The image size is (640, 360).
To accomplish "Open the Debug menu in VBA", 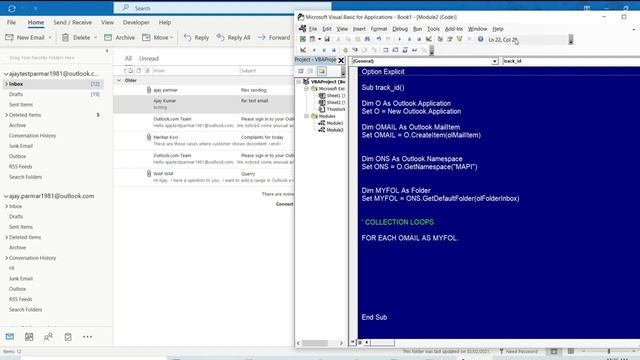I will [400, 29].
